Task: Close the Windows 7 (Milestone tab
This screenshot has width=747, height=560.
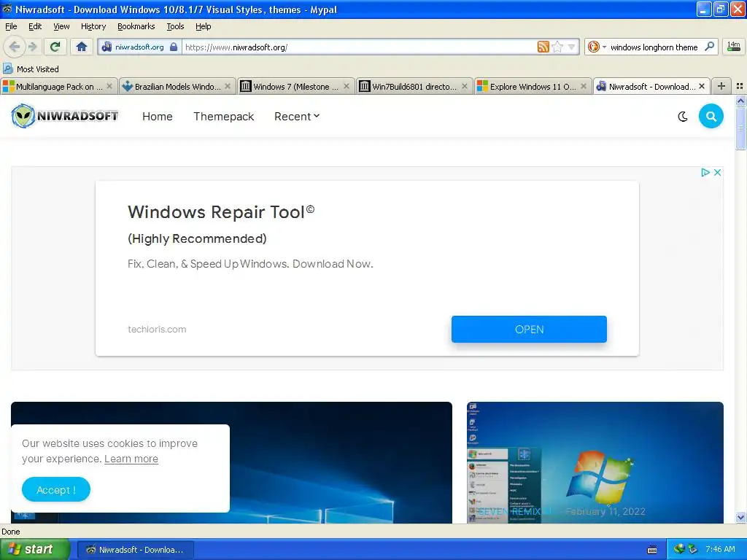Action: pyautogui.click(x=347, y=86)
